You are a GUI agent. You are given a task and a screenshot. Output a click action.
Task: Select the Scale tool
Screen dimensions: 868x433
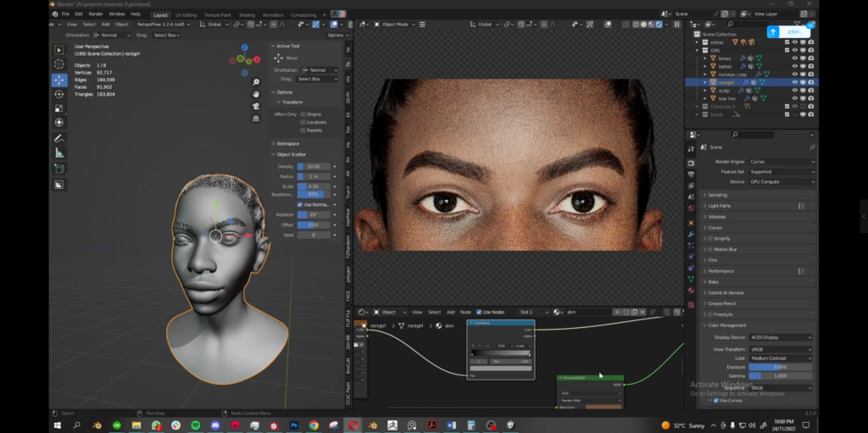(x=58, y=108)
